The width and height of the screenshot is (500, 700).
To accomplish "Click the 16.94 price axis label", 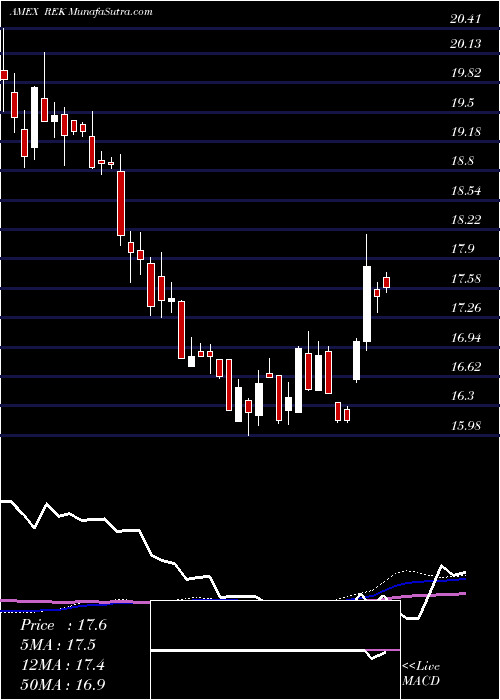I will pos(467,338).
